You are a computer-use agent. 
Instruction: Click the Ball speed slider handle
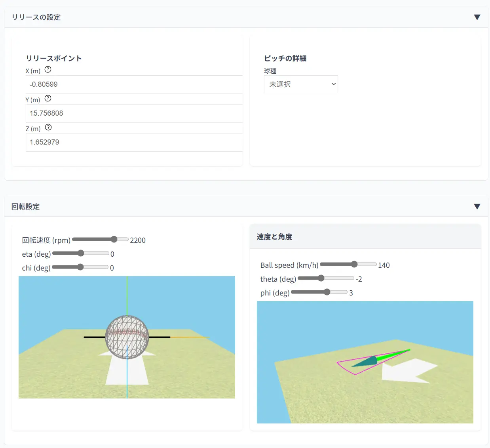click(354, 264)
